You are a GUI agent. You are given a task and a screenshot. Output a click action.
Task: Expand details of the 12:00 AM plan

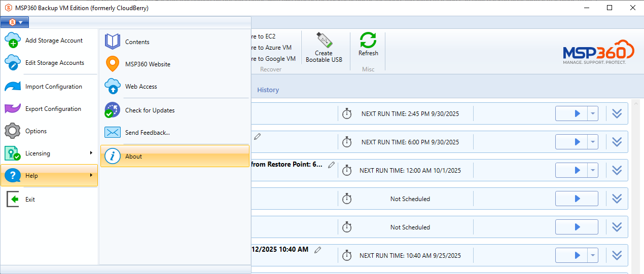pos(617,171)
